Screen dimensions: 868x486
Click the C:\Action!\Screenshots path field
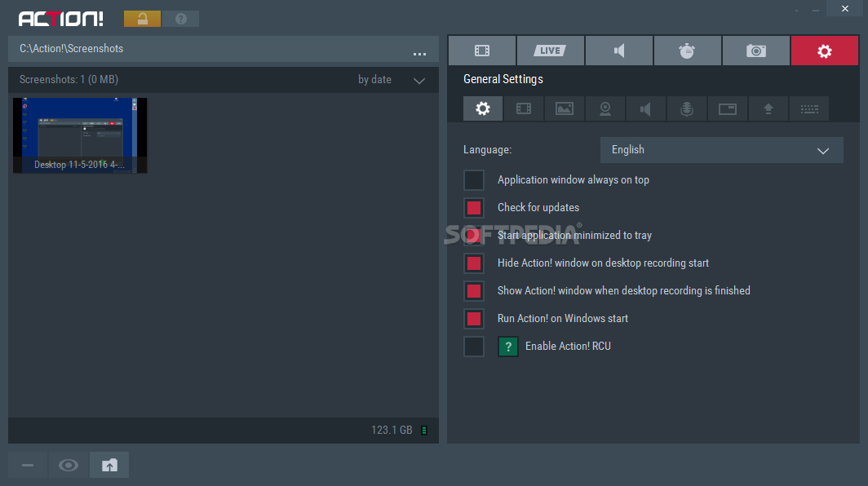point(224,49)
